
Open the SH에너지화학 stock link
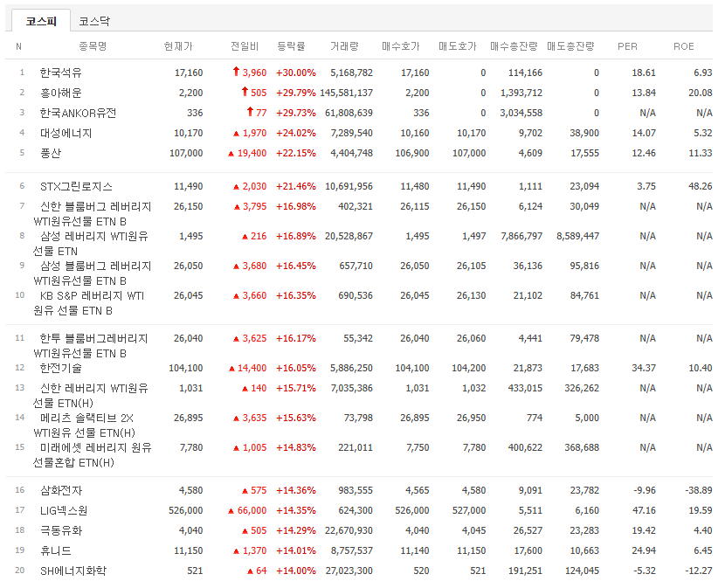[x=73, y=571]
